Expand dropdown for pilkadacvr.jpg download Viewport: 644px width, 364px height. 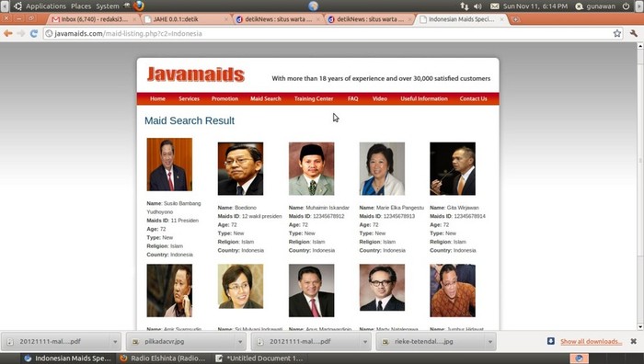(240, 341)
